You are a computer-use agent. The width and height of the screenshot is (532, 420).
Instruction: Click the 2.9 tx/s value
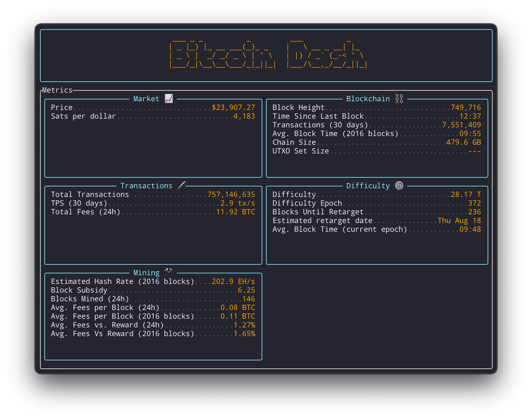(238, 203)
